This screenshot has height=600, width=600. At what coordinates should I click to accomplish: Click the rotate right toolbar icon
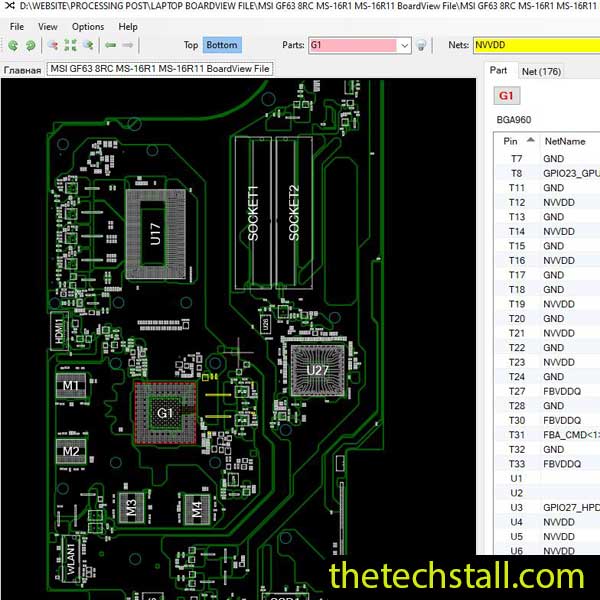tap(30, 45)
